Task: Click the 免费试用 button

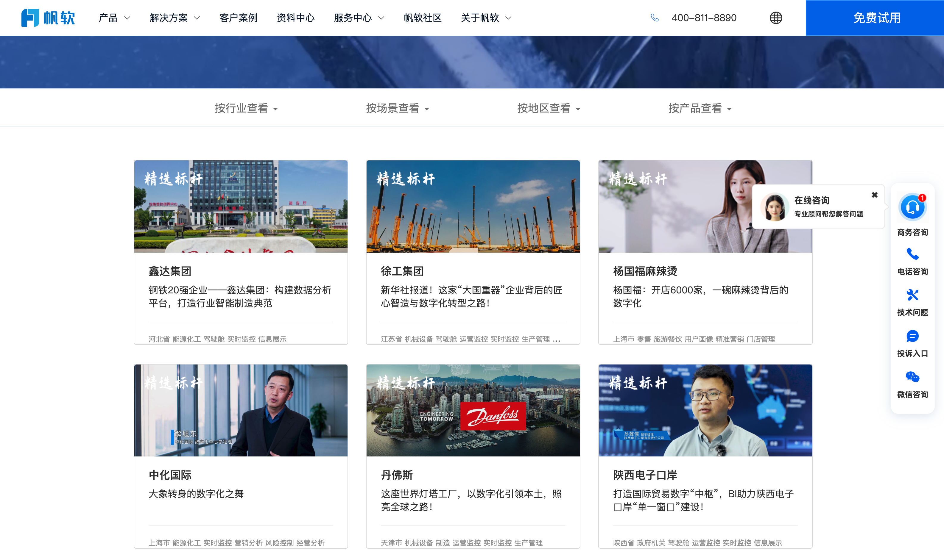Action: pyautogui.click(x=875, y=18)
